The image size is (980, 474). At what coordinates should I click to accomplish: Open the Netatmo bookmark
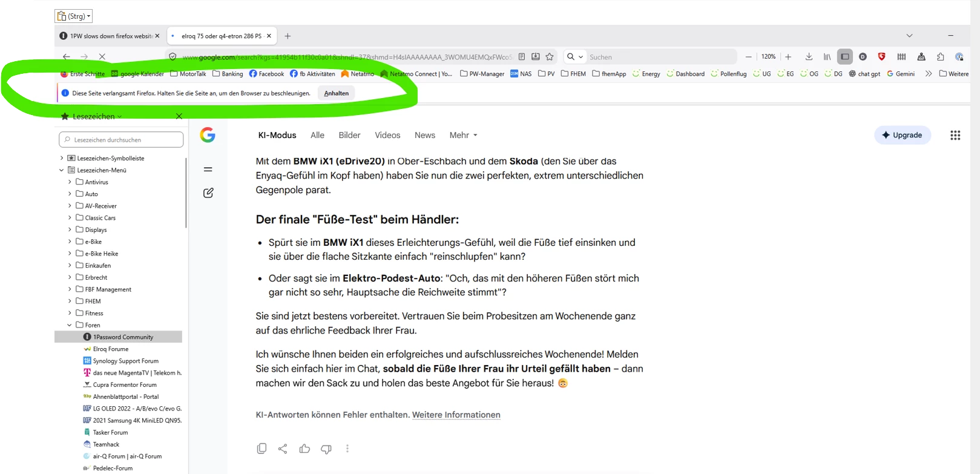point(358,74)
